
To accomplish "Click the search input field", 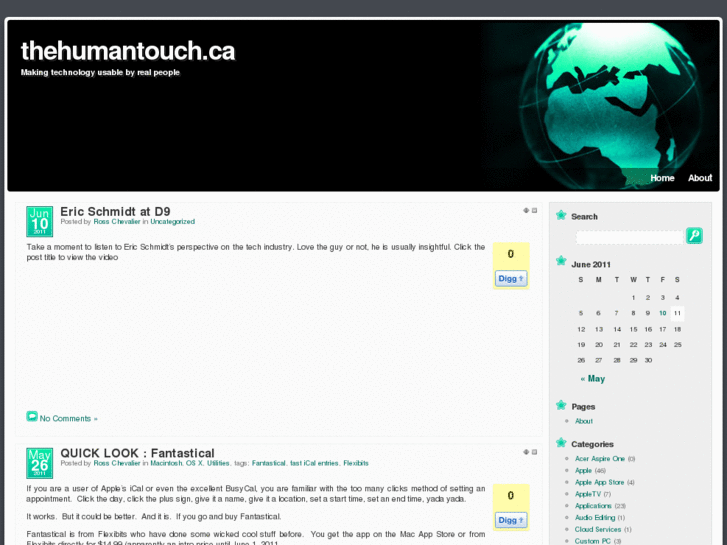I will 630,237.
